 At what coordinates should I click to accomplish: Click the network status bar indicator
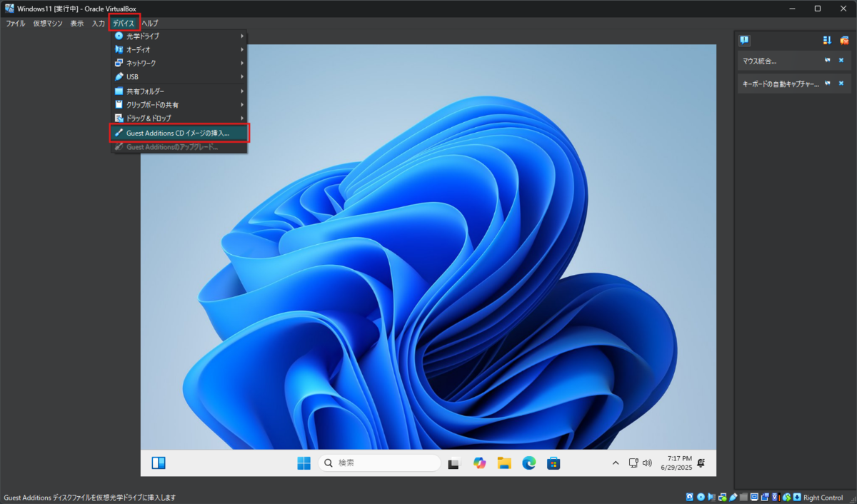(722, 497)
